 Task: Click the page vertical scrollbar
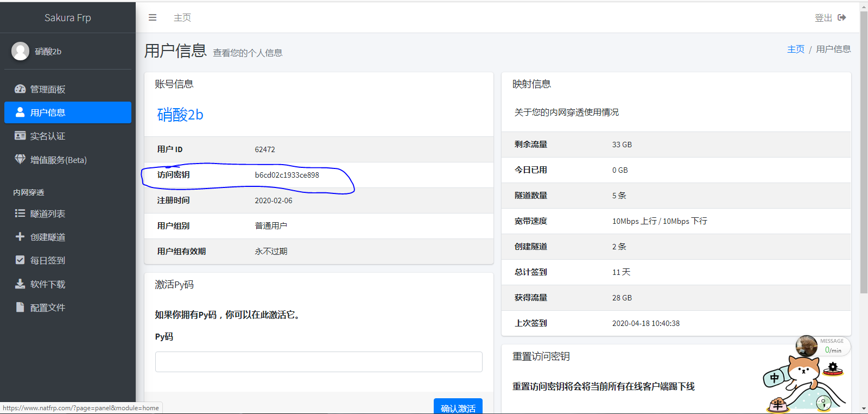pyautogui.click(x=864, y=152)
